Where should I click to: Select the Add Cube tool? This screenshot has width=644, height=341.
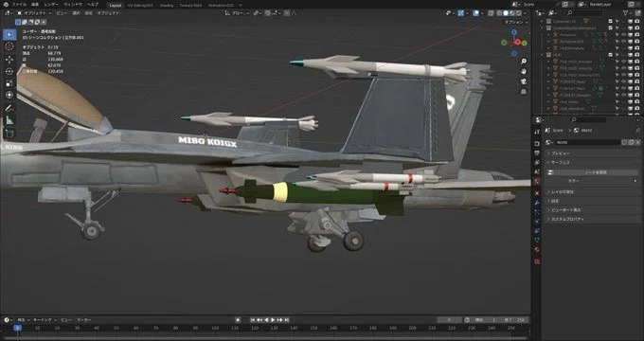pyautogui.click(x=9, y=134)
